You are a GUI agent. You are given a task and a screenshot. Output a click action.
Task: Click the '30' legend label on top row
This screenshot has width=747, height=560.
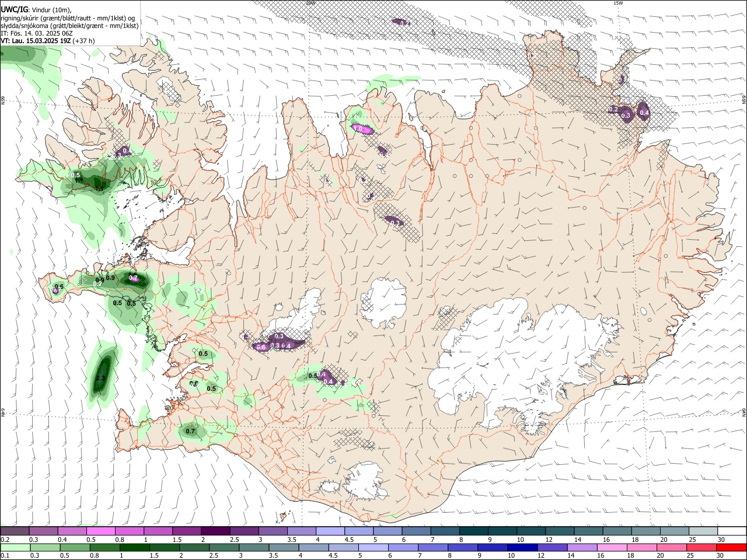721,540
